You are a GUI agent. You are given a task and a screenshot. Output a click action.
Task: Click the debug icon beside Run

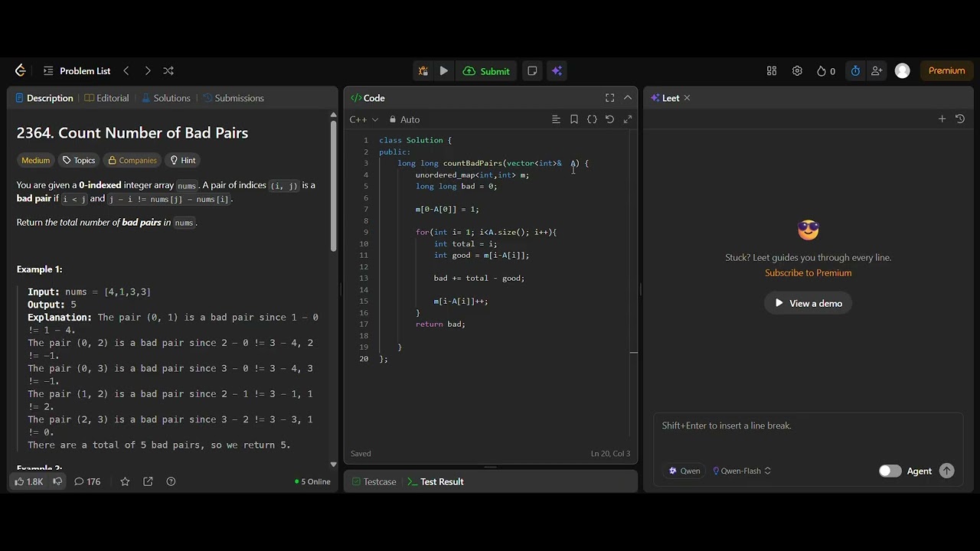[423, 71]
